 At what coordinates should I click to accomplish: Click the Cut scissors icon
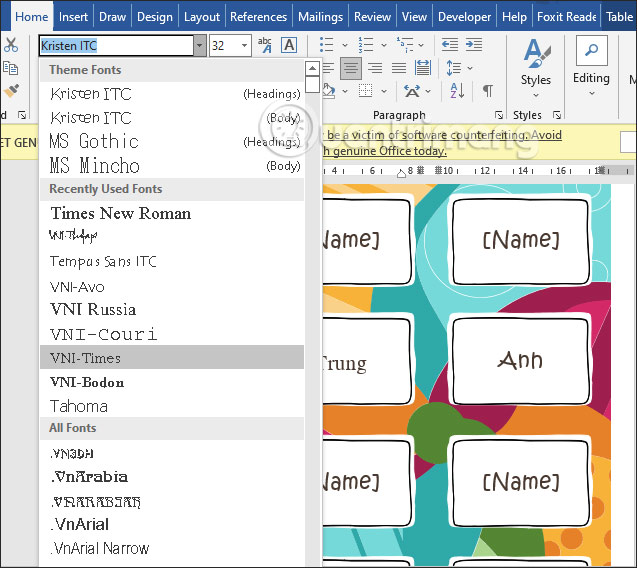[x=11, y=45]
